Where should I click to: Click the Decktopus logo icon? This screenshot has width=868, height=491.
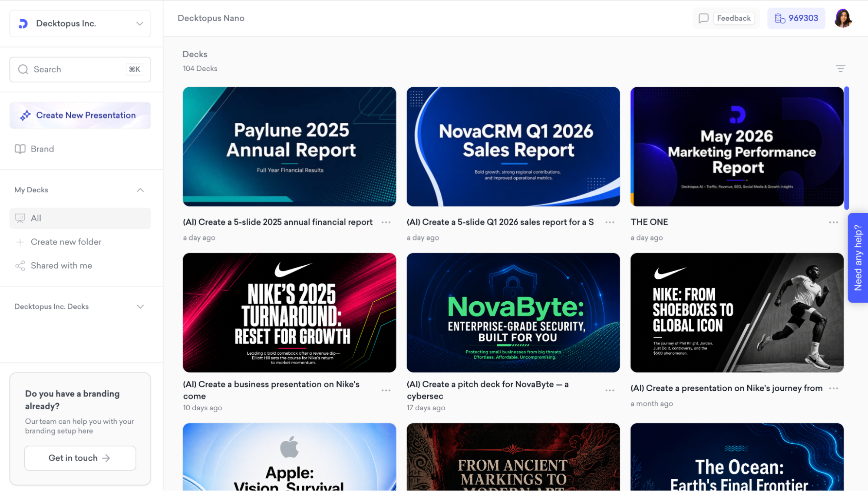23,23
